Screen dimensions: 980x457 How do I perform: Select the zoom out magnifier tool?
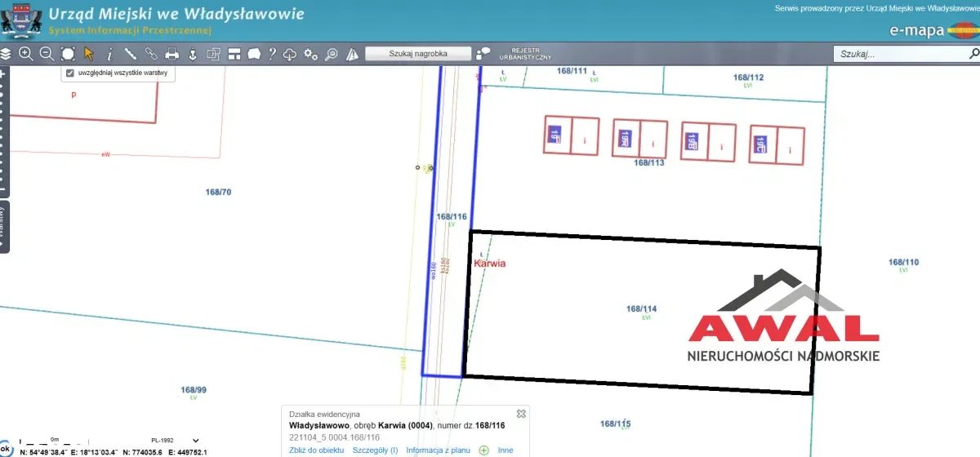[x=47, y=54]
